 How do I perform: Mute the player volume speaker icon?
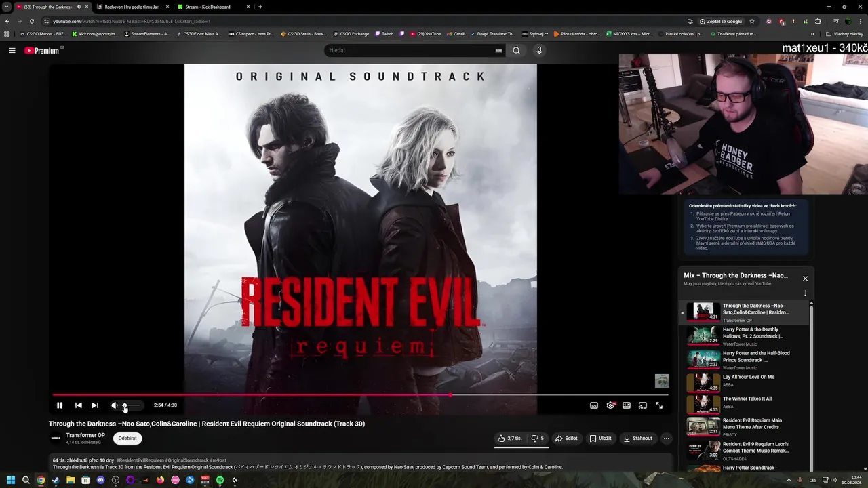[x=114, y=405]
